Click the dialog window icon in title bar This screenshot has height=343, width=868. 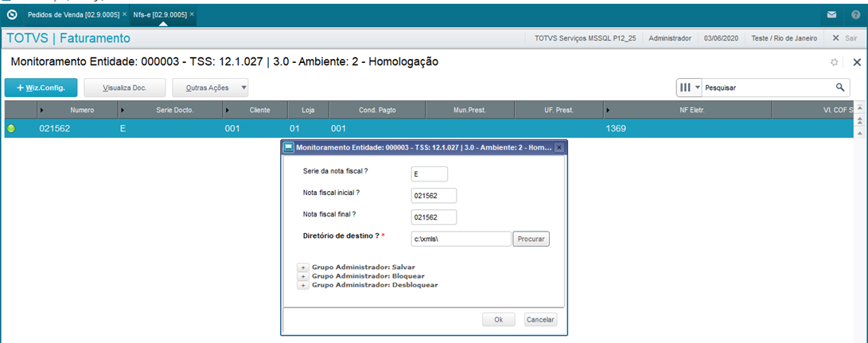coord(288,148)
